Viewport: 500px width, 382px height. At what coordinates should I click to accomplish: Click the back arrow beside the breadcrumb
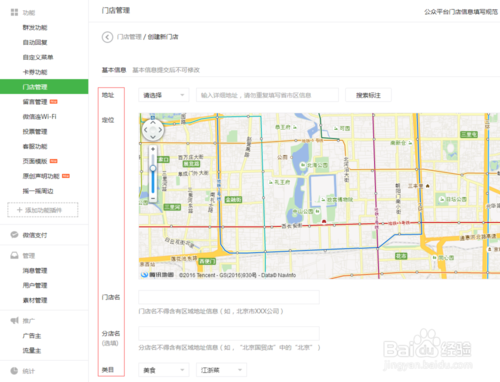click(107, 37)
